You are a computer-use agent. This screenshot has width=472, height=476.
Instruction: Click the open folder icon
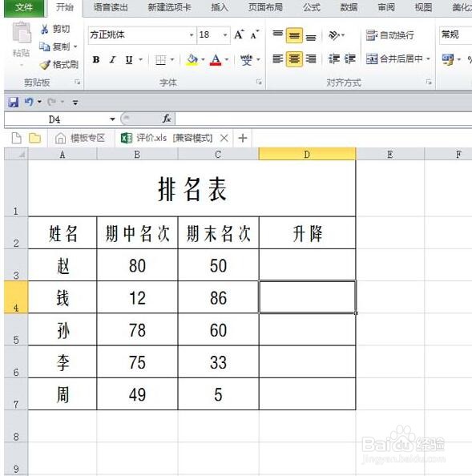tap(35, 138)
